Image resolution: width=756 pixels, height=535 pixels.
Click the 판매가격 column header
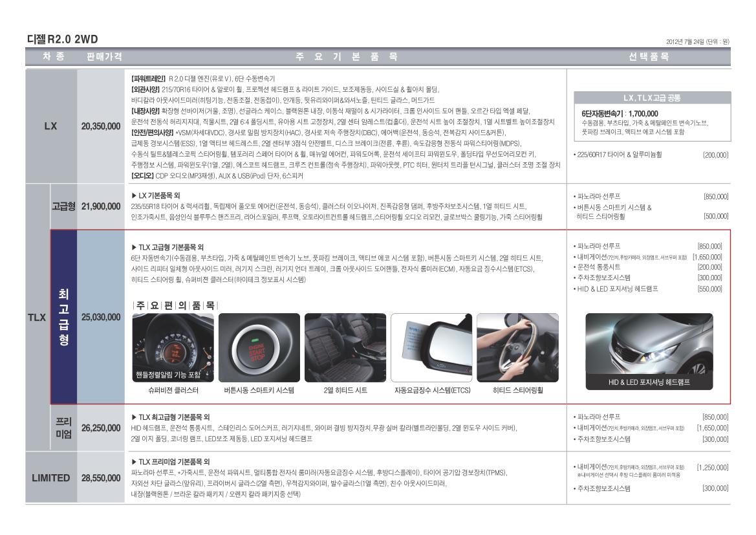click(x=104, y=57)
